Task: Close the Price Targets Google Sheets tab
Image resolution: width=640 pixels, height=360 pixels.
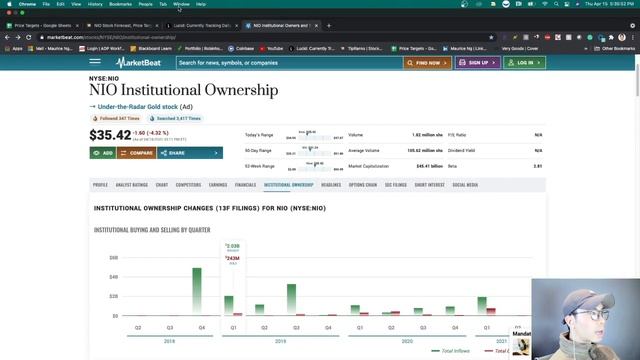Action: point(77,25)
